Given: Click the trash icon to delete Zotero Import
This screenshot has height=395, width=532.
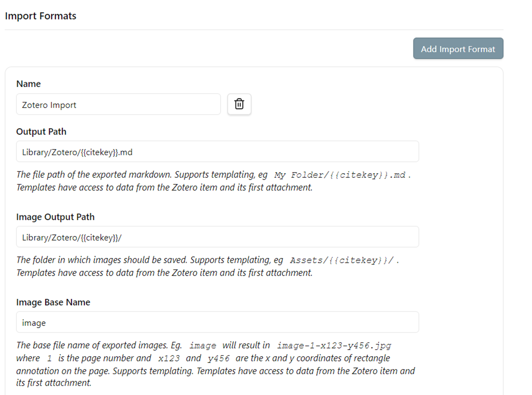Looking at the screenshot, I should click(239, 104).
